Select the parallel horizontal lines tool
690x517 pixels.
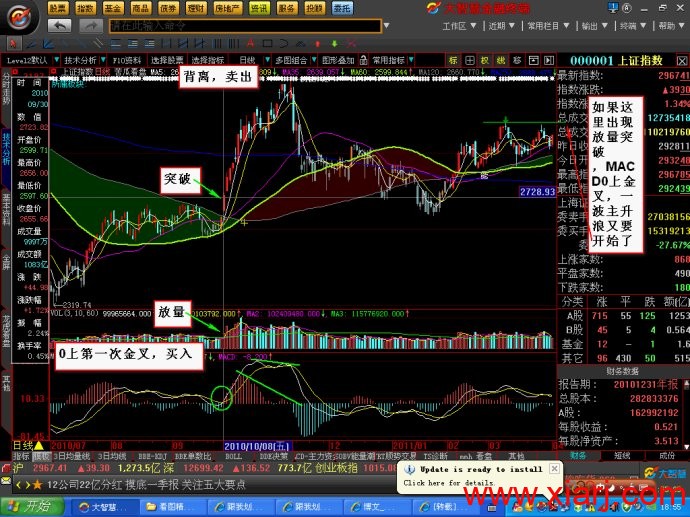point(115,44)
